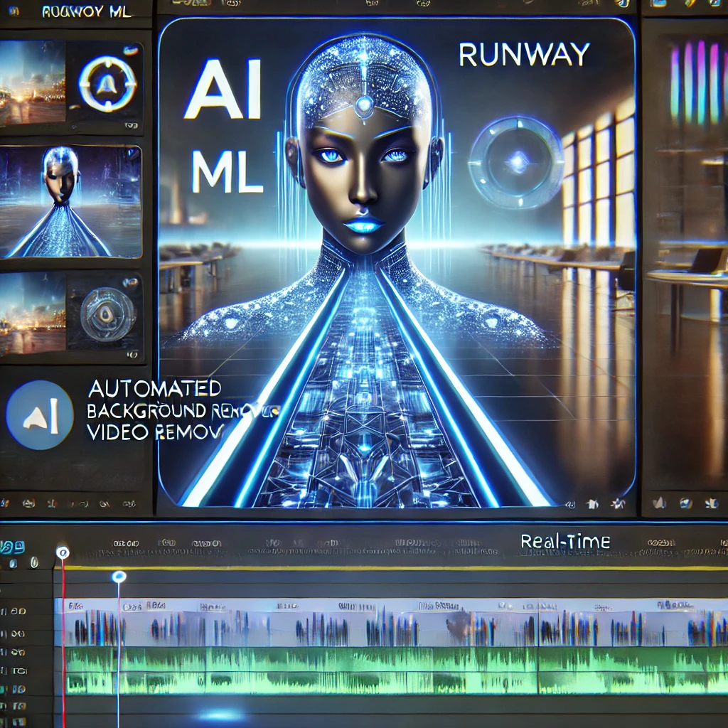Click the VIDEO REMOV label
Image resolution: width=728 pixels, height=728 pixels.
(155, 432)
